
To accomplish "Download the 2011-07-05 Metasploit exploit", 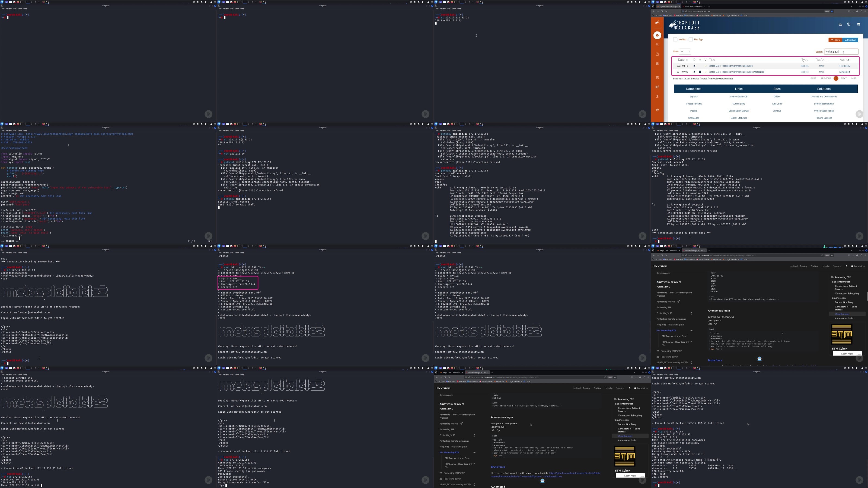I will (694, 72).
